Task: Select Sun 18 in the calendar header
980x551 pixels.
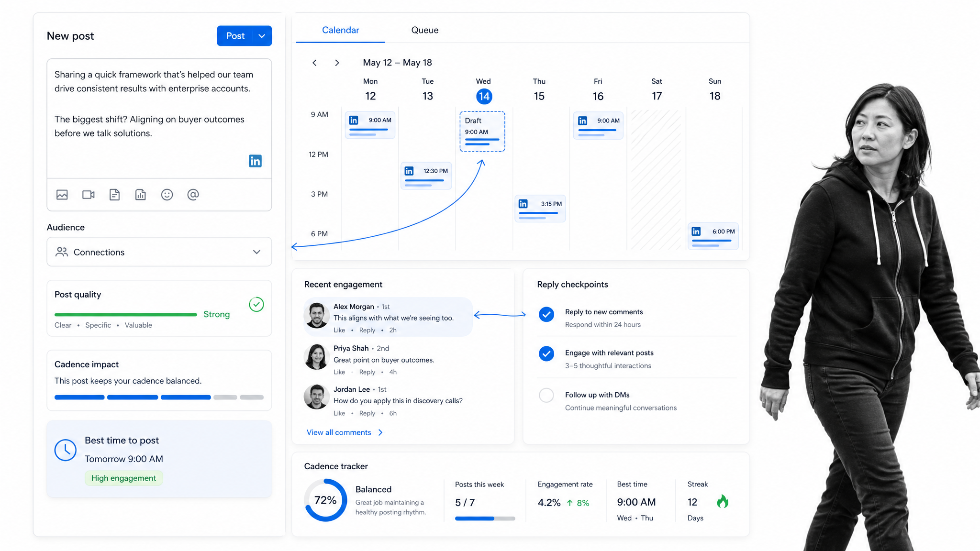Action: click(715, 90)
